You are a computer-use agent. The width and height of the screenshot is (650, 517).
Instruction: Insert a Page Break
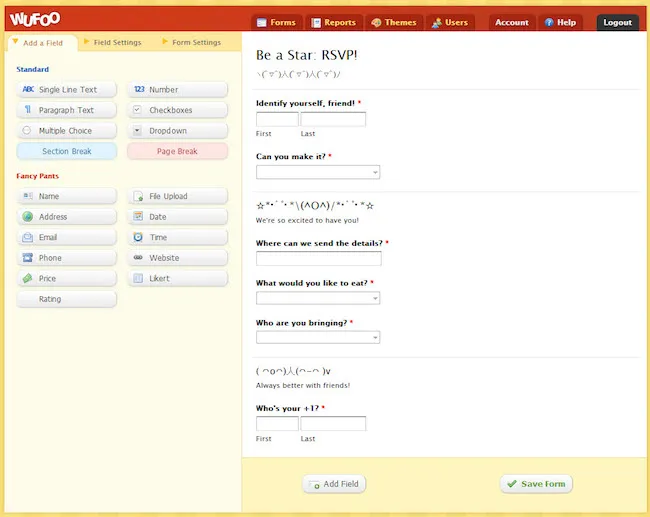click(x=177, y=151)
